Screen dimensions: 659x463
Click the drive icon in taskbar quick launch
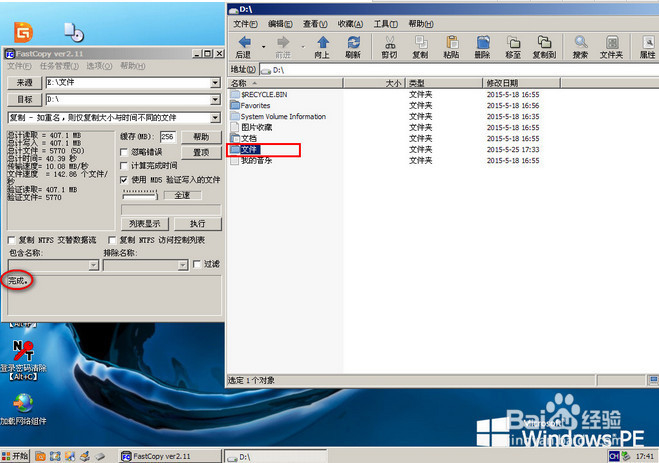click(x=99, y=456)
